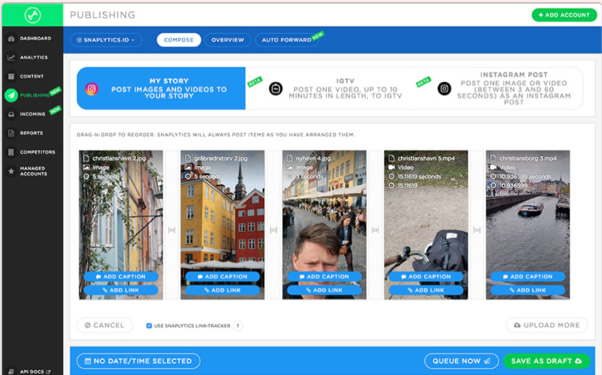Open Competitors in the sidebar
Screen dimensions: 602x375
[x=32, y=152]
